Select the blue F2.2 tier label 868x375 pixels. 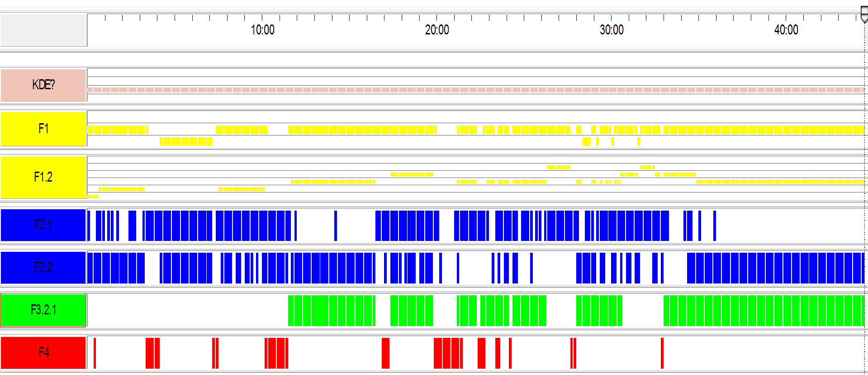[x=43, y=267]
